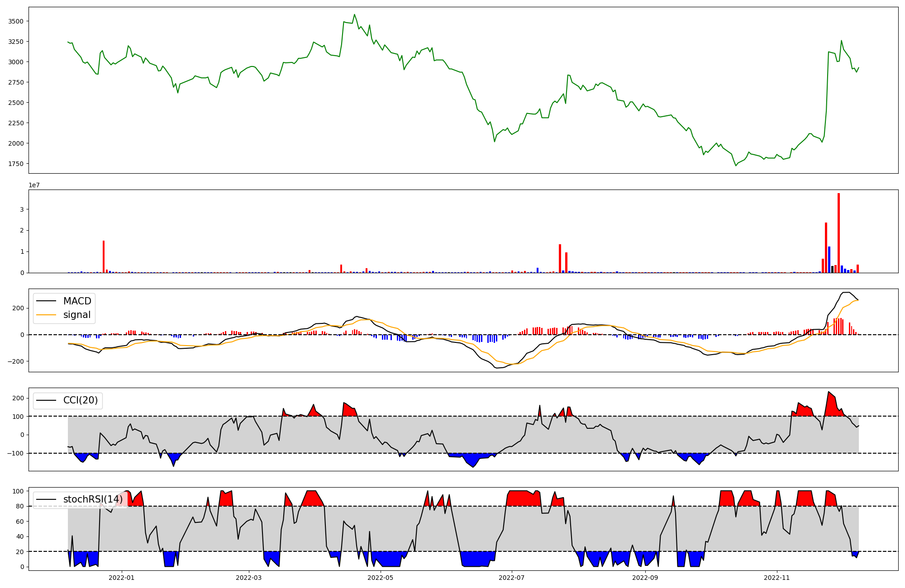Click the tall blue volume bar in late November

(x=829, y=260)
